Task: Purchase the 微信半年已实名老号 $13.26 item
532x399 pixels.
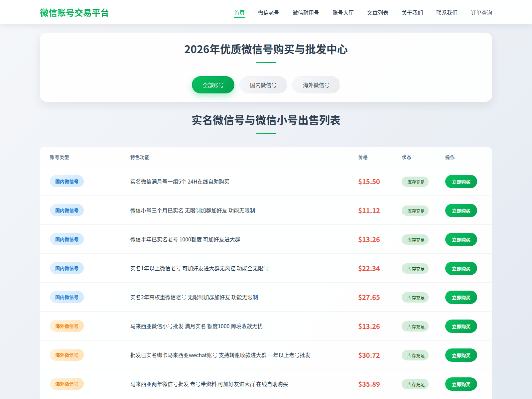Action: [461, 239]
